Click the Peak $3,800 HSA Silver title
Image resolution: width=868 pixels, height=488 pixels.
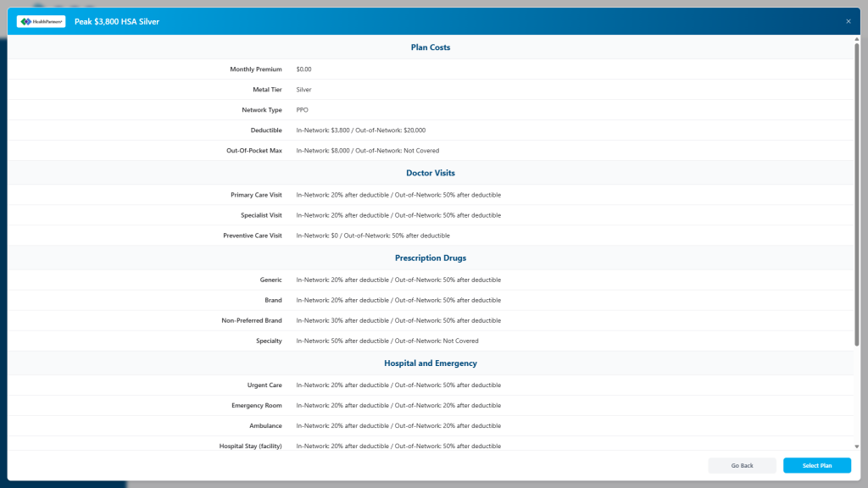tap(123, 21)
